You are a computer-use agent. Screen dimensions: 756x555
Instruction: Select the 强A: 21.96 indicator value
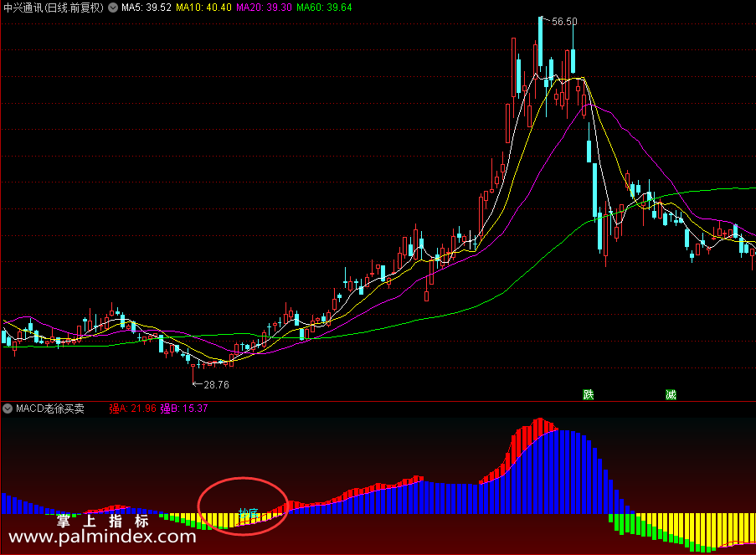[132, 409]
